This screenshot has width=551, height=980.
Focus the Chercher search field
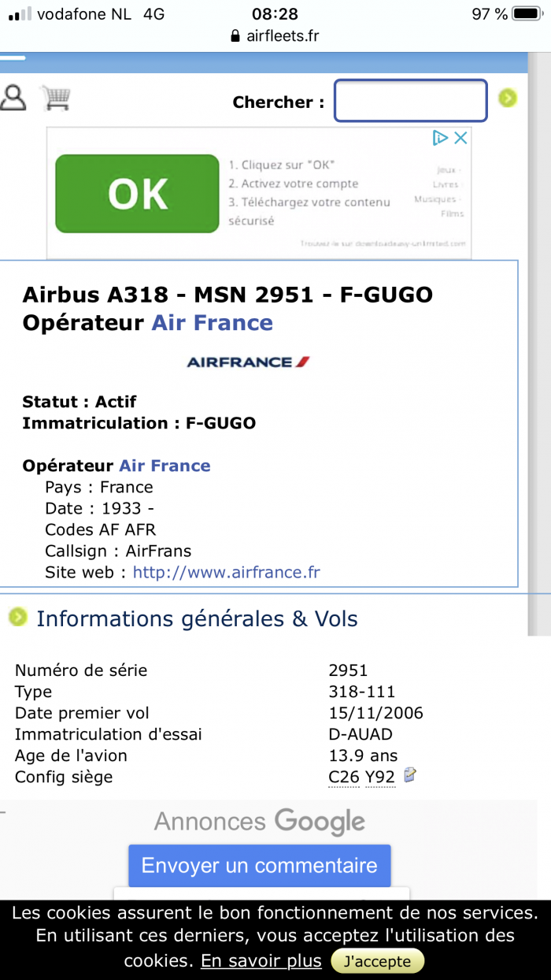click(410, 101)
